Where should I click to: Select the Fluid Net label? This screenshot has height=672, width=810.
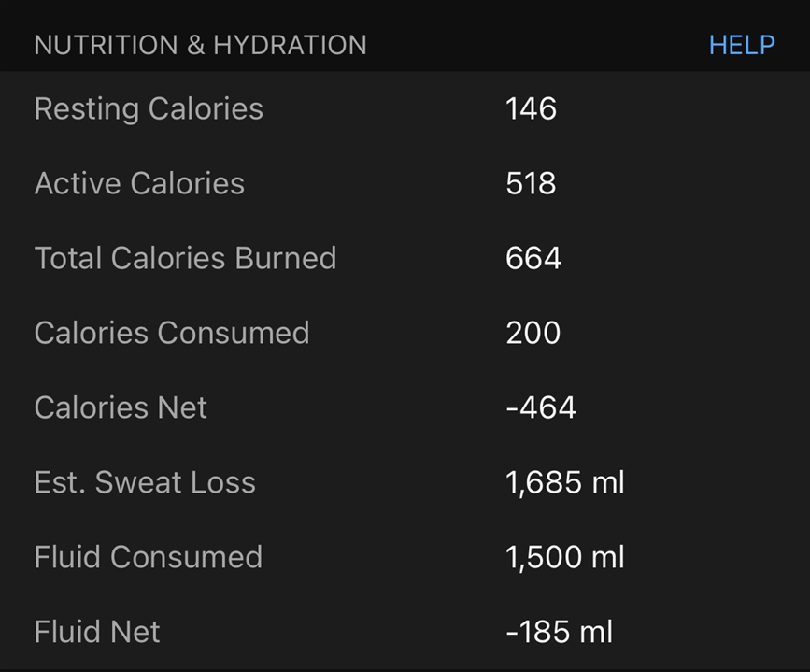pos(97,632)
